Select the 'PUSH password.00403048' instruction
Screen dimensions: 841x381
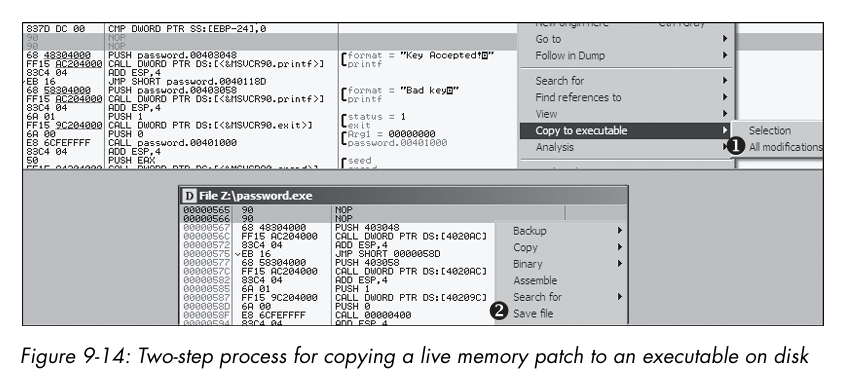(172, 55)
